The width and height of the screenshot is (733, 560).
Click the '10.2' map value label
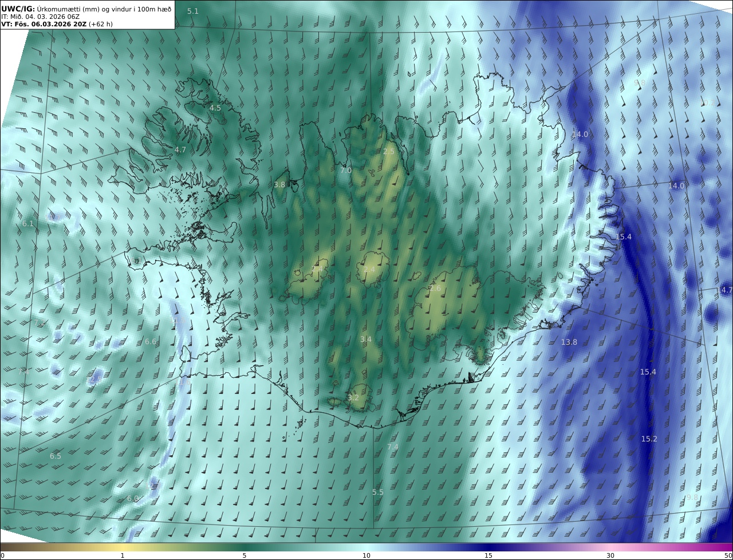point(708,103)
